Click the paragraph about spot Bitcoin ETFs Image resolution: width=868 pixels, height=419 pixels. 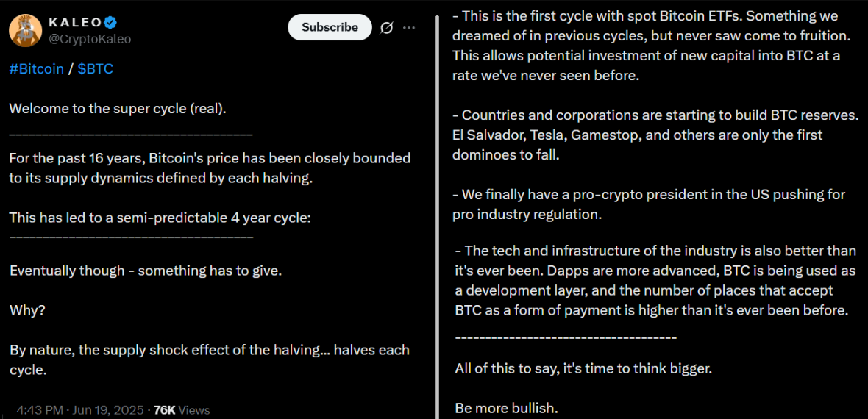(x=647, y=46)
